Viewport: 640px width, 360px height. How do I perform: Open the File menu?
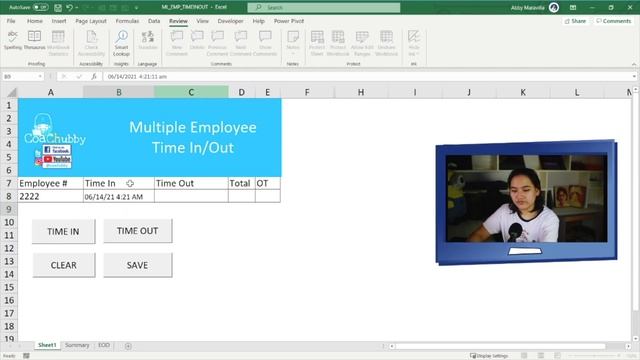click(x=11, y=21)
